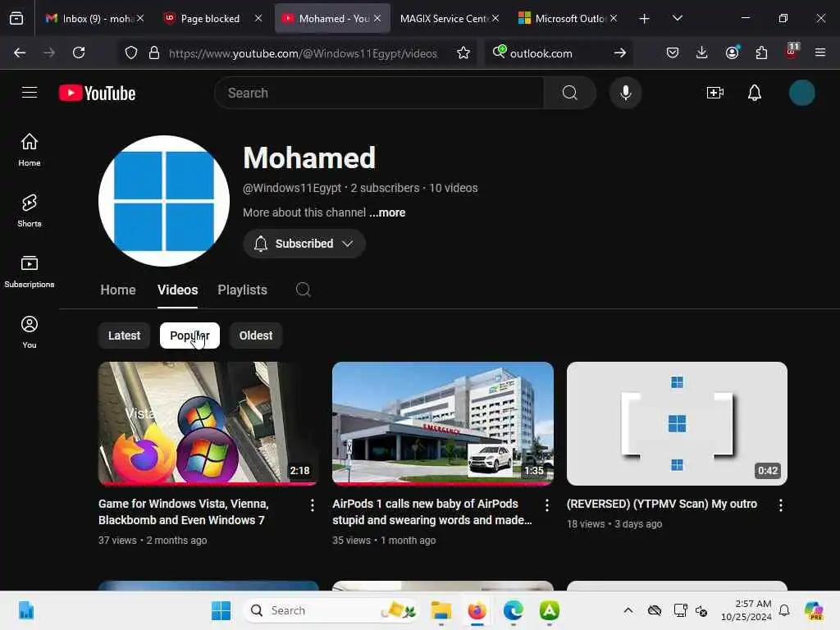Viewport: 840px width, 630px height.
Task: Search within the channel using magnifier icon
Action: (304, 290)
